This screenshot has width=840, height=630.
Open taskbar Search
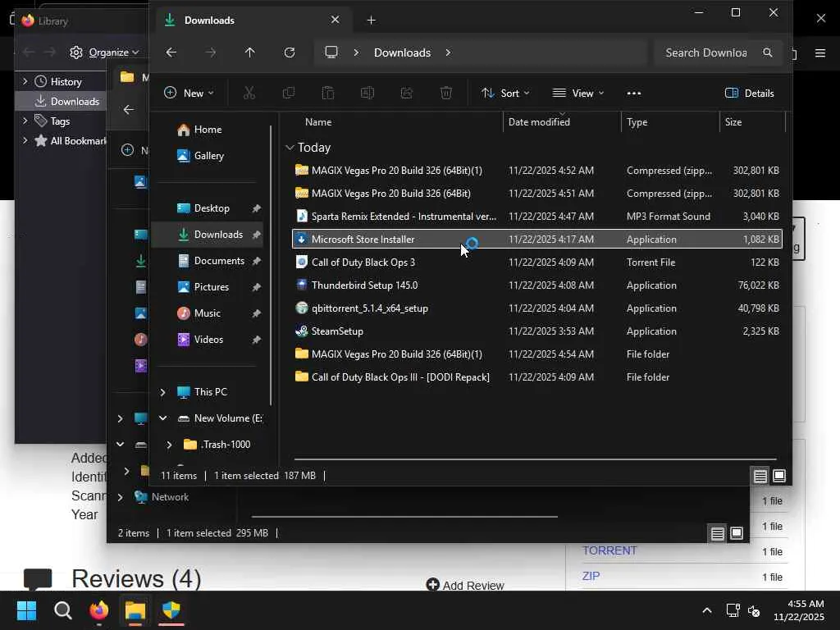tap(62, 610)
